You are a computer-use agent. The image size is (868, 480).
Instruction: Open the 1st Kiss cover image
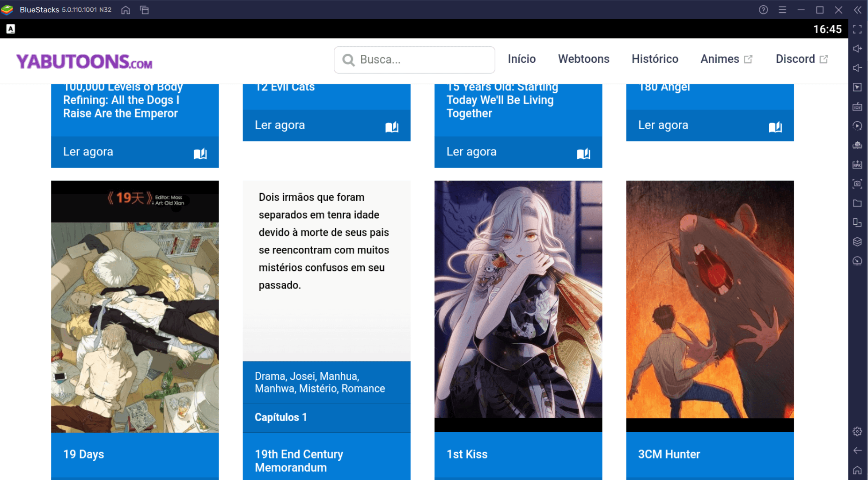518,306
